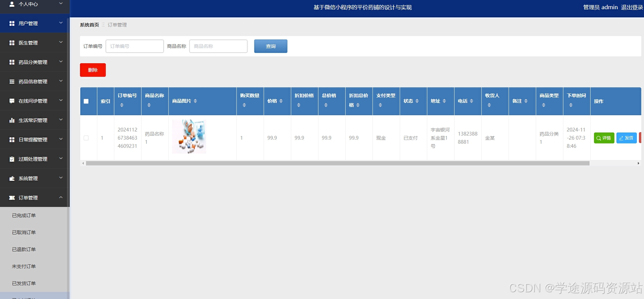644x299 pixels.
Task: Click the 订单管理 ticket icon
Action: [x=12, y=198]
